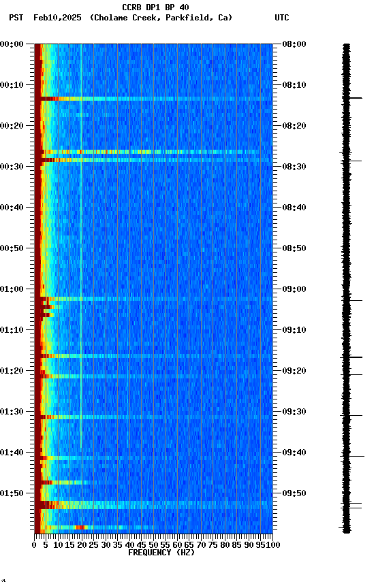Viewport: 376px width, 588px height.
Task: Click the PST time label "00:10"
Action: click(12, 85)
